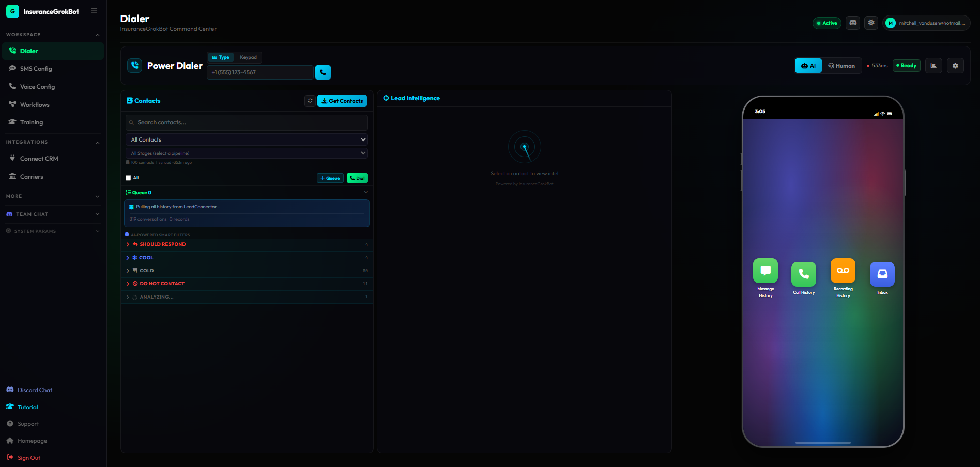The height and width of the screenshot is (467, 980).
Task: Click the Get Contacts button
Action: [x=342, y=101]
